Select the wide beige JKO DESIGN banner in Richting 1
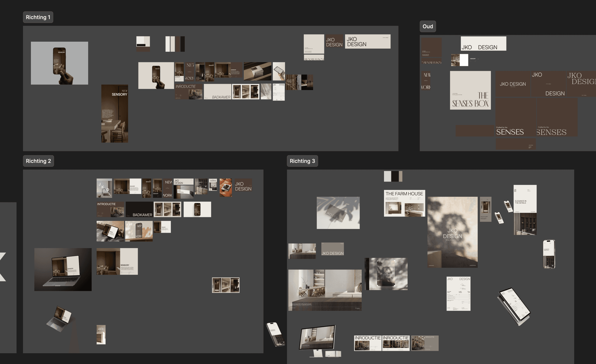Screen dimensions: 596x364 point(367,41)
